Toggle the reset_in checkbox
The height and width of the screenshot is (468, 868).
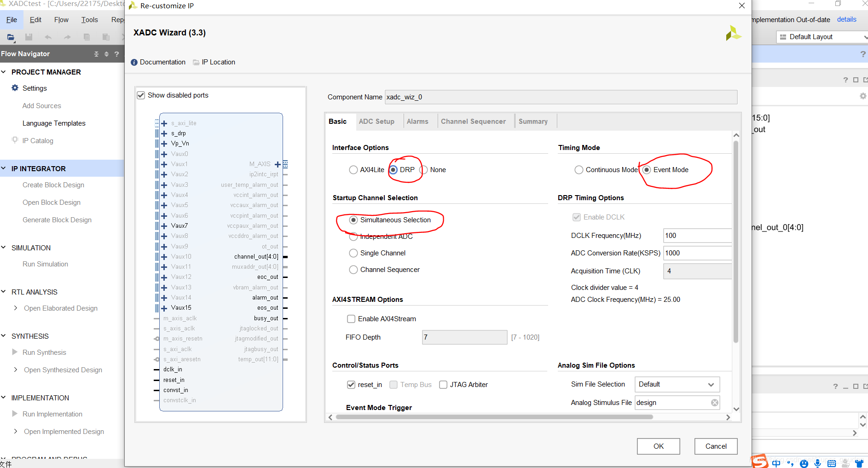click(x=351, y=385)
